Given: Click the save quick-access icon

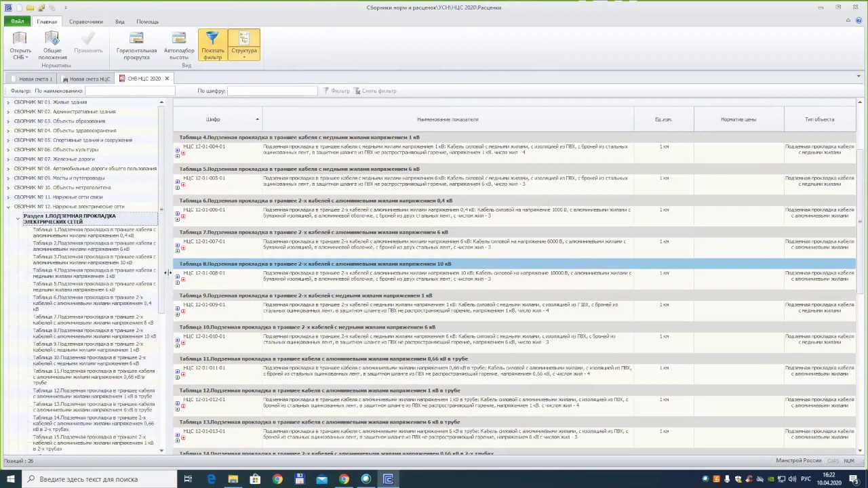Looking at the screenshot, I should [42, 7].
